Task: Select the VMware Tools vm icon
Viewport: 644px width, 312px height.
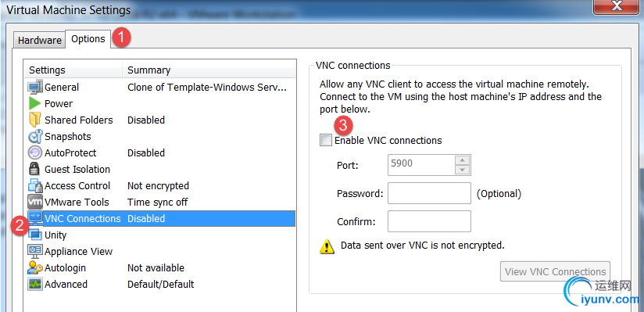Action: (x=35, y=203)
